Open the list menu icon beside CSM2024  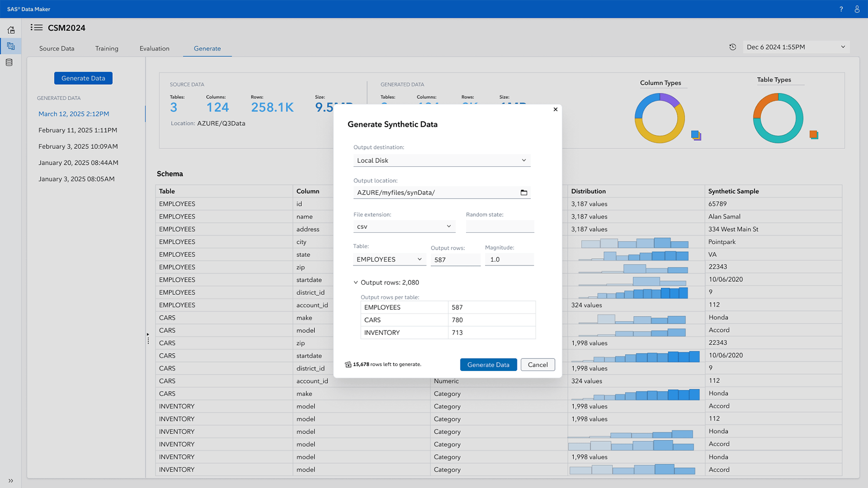click(x=36, y=27)
